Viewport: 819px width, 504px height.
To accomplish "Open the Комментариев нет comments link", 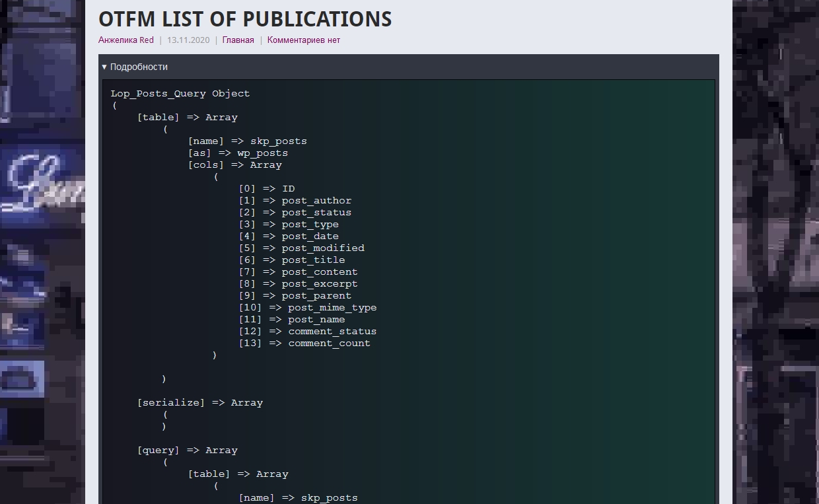I will point(303,40).
